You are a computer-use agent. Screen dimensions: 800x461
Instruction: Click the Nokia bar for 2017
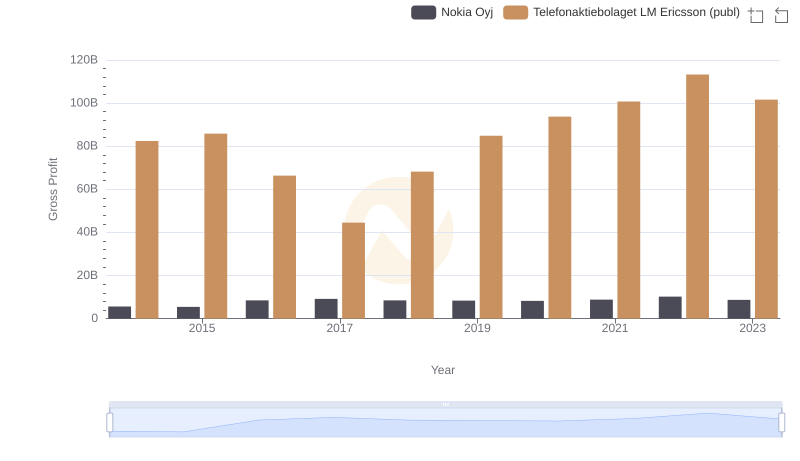click(x=326, y=309)
